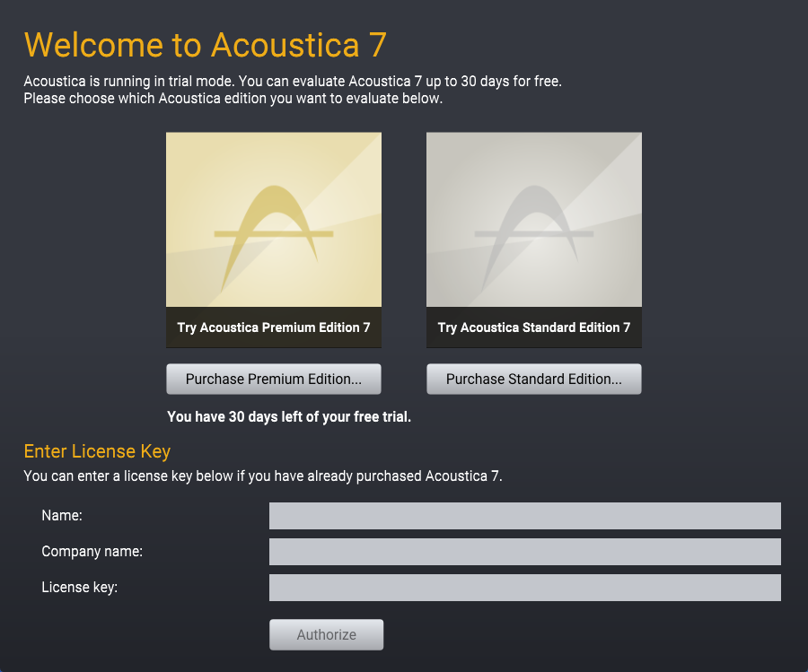
Task: Click the choose edition instruction line
Action: tap(233, 99)
